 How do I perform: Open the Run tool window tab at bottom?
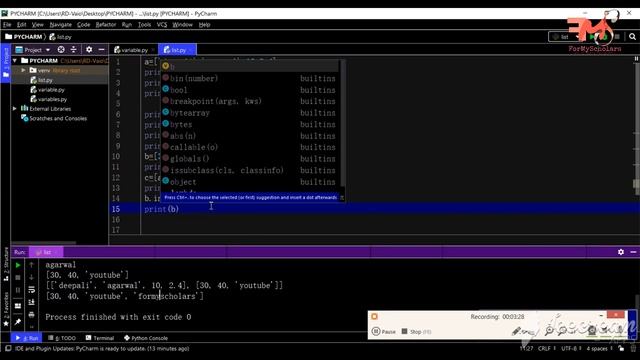pyautogui.click(x=27, y=338)
